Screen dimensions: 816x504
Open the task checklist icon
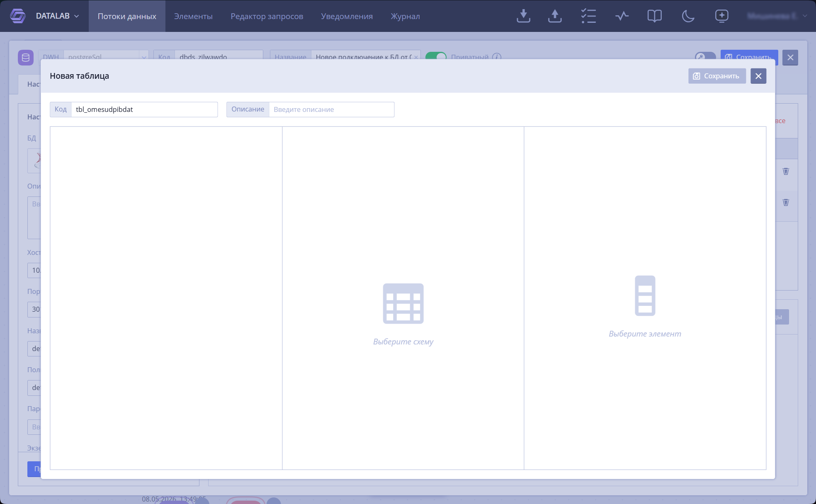[588, 16]
